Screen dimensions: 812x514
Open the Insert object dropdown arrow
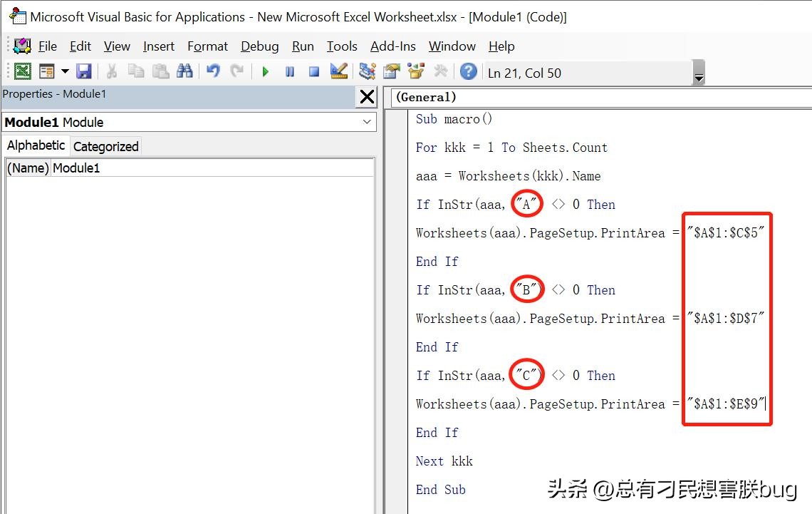[x=65, y=71]
